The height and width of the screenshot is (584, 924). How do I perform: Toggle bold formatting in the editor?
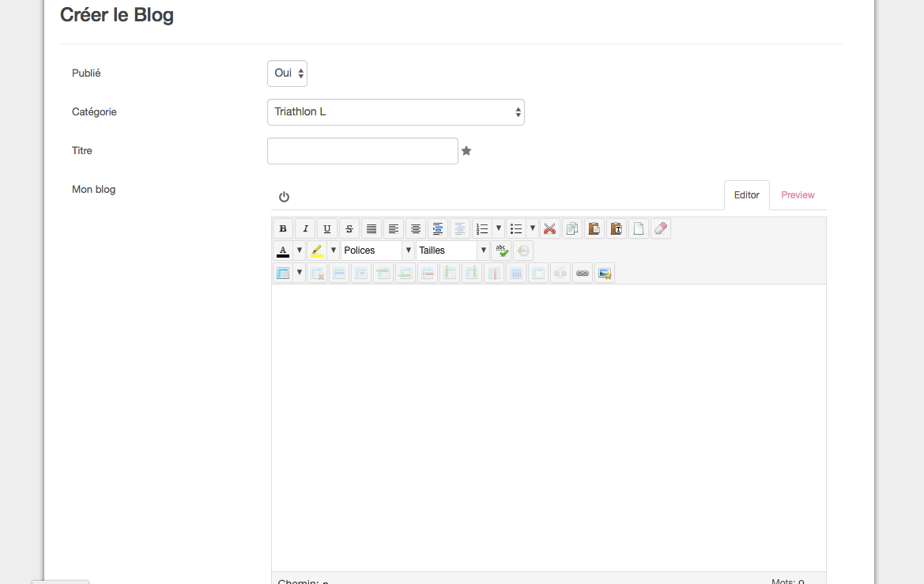click(x=283, y=229)
